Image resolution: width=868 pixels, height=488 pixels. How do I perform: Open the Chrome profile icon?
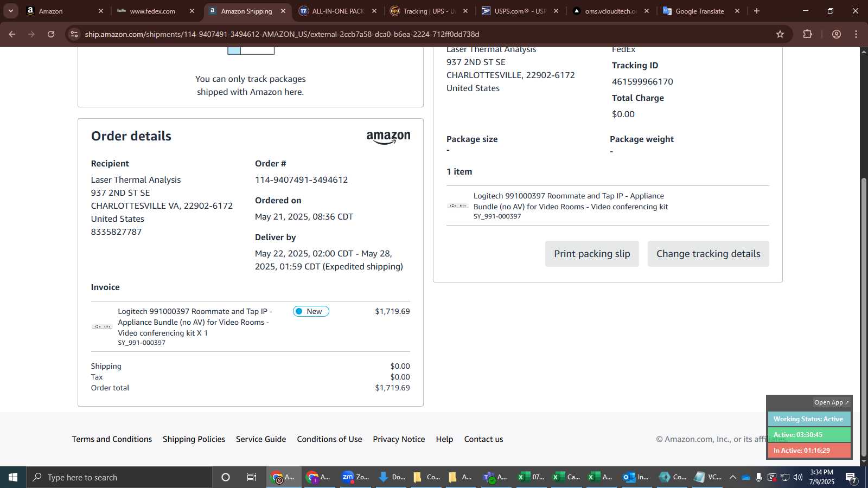[x=837, y=34]
